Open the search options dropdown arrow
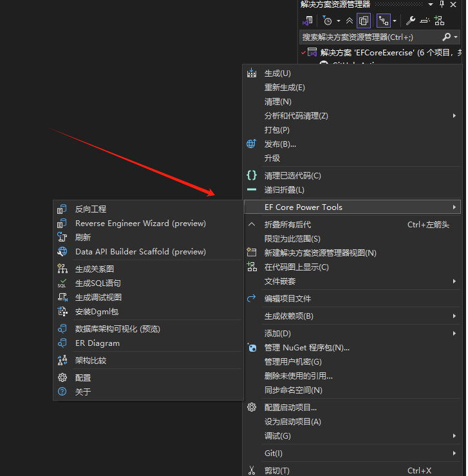 (x=456, y=37)
